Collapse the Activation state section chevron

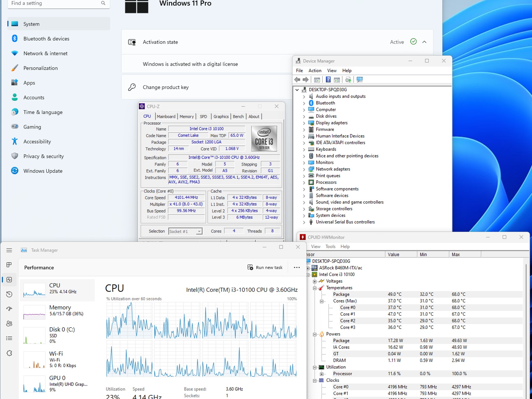424,42
